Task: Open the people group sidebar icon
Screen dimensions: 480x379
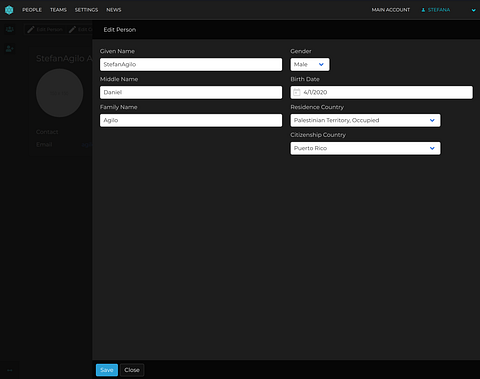Action: click(x=10, y=29)
